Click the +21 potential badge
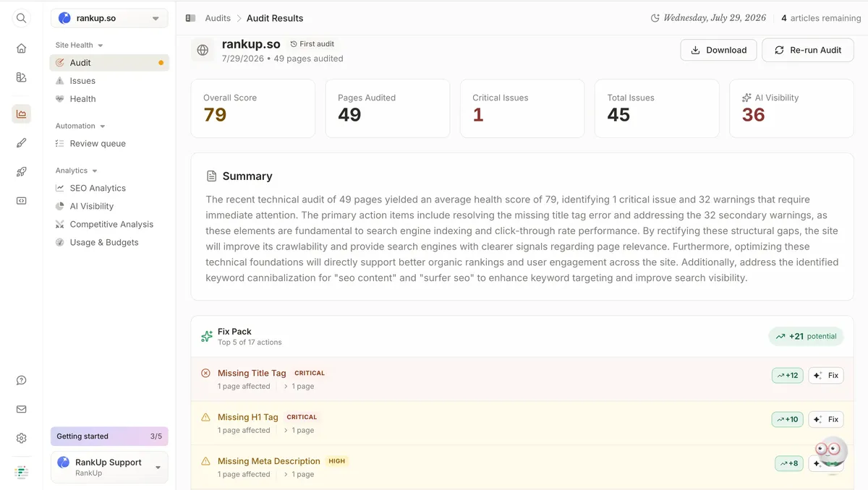This screenshot has width=868, height=490. click(806, 336)
